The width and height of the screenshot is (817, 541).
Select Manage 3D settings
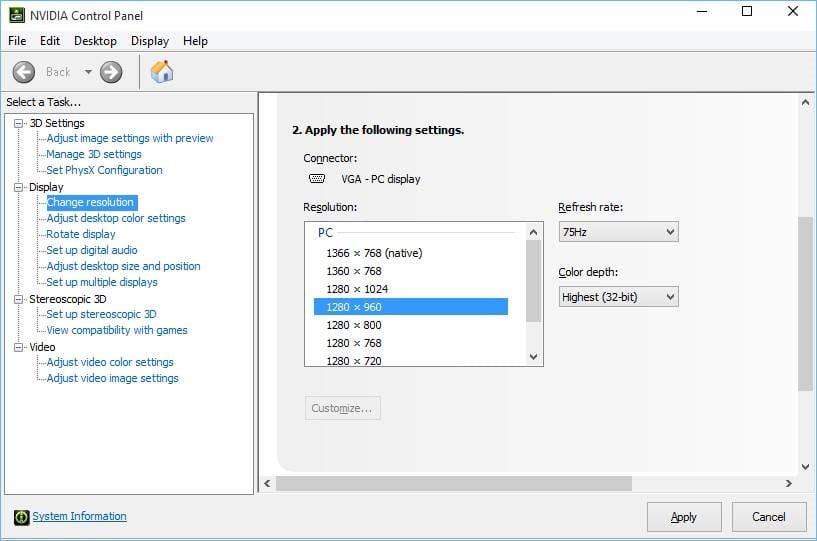[94, 154]
